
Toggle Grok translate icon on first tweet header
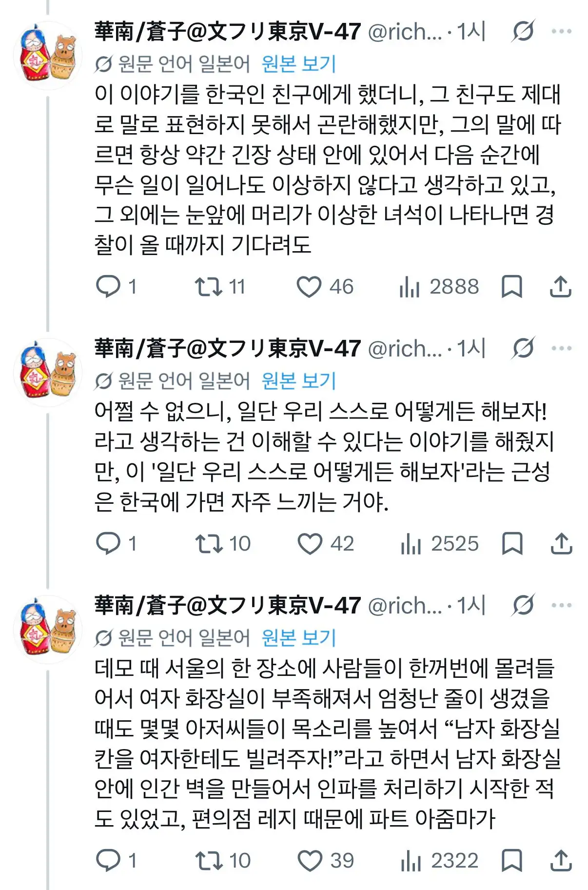(524, 31)
